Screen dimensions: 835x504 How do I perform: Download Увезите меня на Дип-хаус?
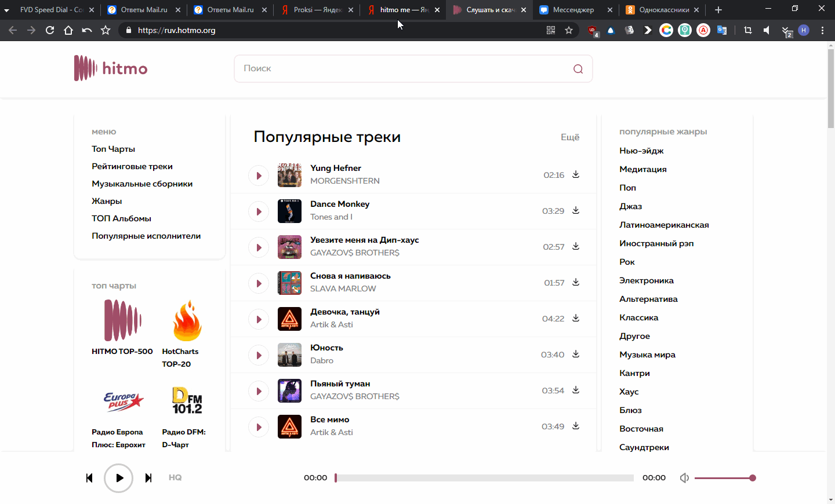(x=576, y=246)
